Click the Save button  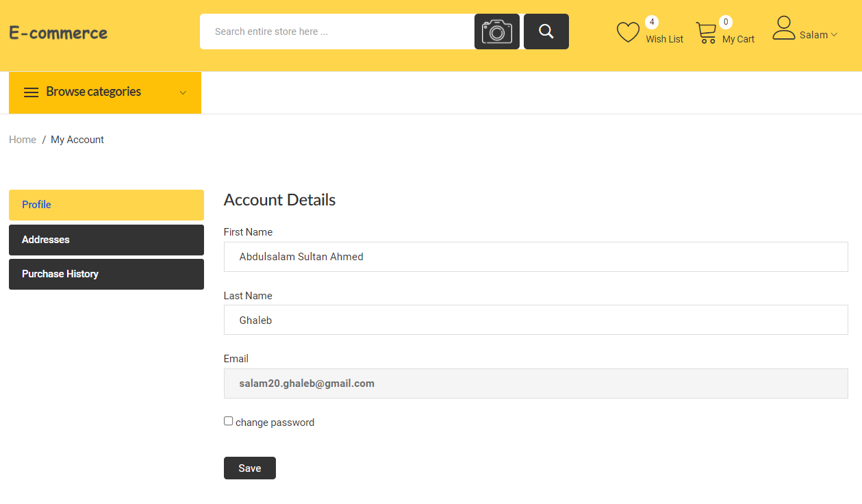coord(249,468)
